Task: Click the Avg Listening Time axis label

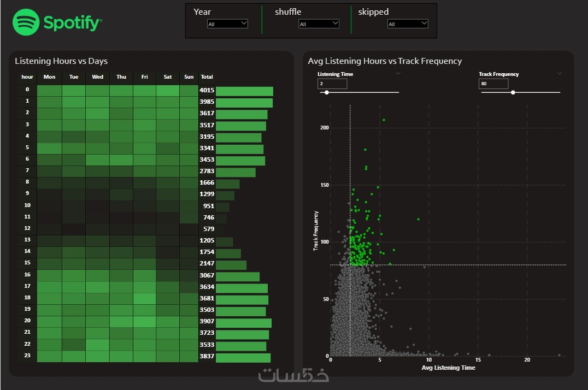Action: click(x=448, y=368)
